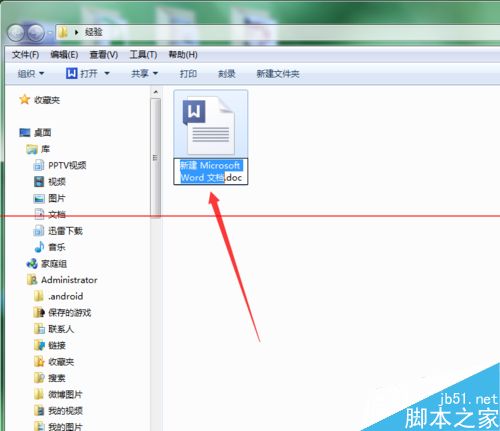Image resolution: width=500 pixels, height=431 pixels.
Task: Select the 图片 library icon
Action: [x=39, y=198]
